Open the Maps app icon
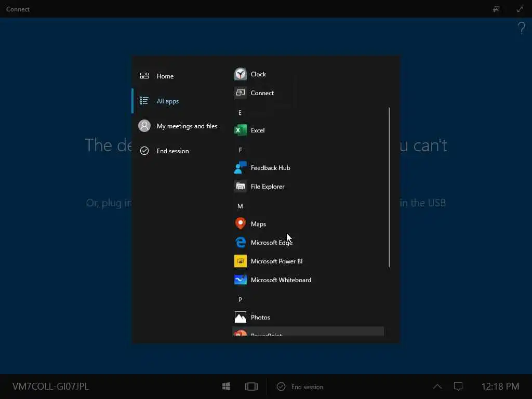 point(240,223)
